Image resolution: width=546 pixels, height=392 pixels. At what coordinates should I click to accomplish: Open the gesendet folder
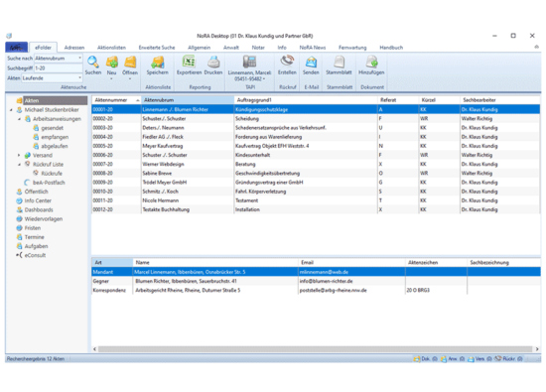[52, 128]
